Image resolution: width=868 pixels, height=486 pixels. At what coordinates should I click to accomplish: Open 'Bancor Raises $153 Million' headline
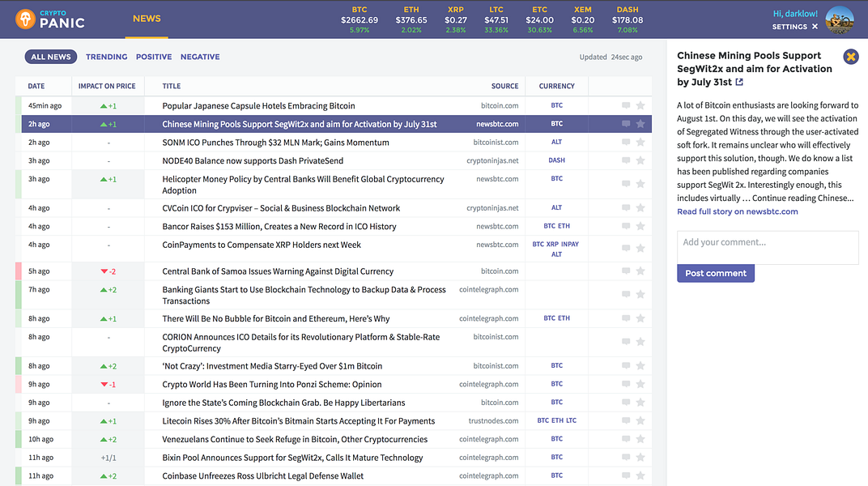(279, 226)
